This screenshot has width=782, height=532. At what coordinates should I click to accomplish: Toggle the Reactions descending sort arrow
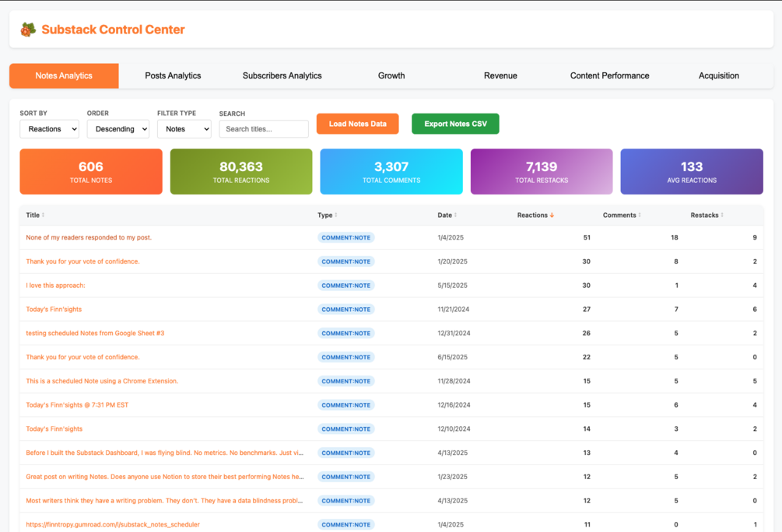(552, 215)
